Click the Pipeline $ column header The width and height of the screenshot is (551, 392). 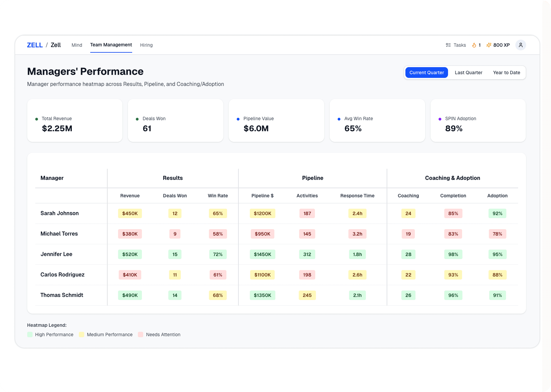coord(262,196)
